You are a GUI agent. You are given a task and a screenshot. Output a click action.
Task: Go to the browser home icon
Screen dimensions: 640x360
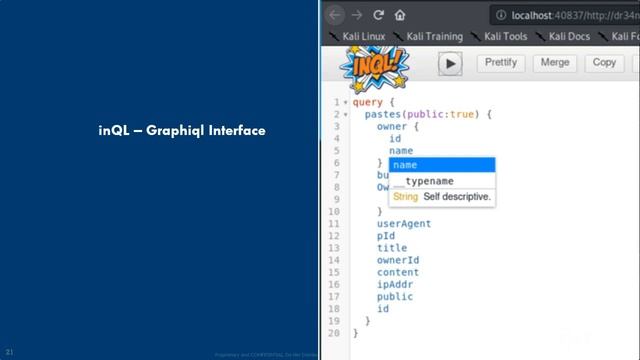point(400,15)
